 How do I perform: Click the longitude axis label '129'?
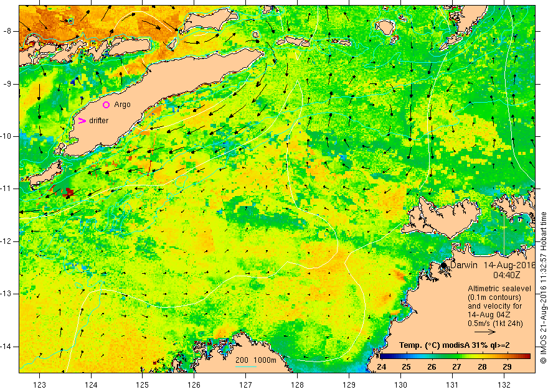point(349,385)
